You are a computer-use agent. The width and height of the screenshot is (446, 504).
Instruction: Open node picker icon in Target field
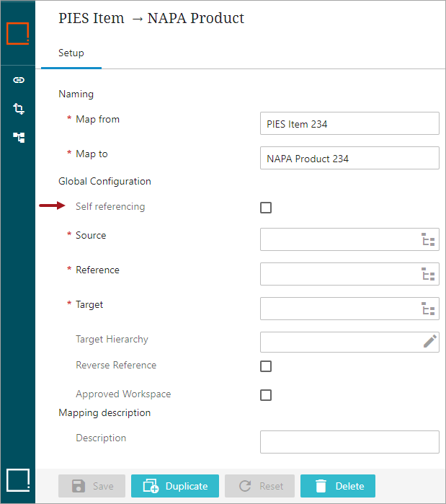click(429, 309)
